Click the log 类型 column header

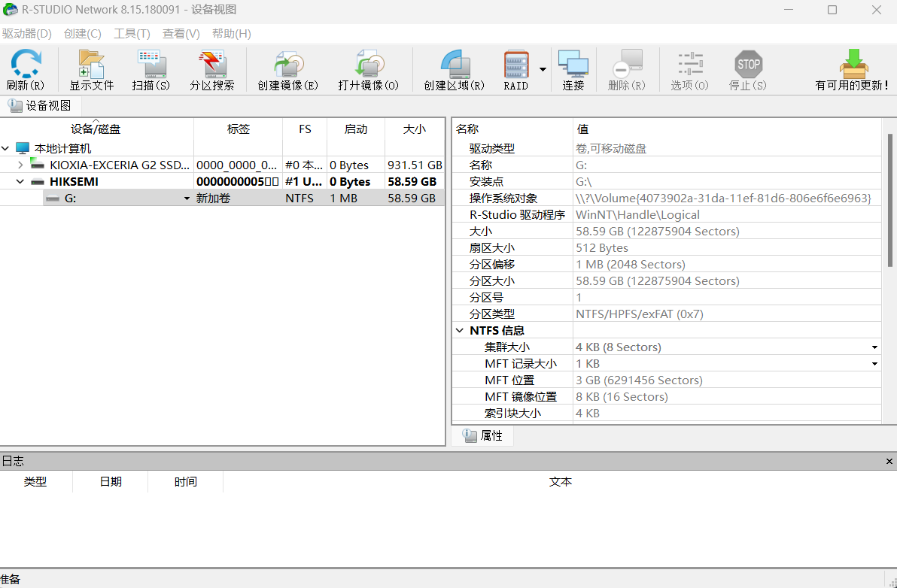(35, 482)
